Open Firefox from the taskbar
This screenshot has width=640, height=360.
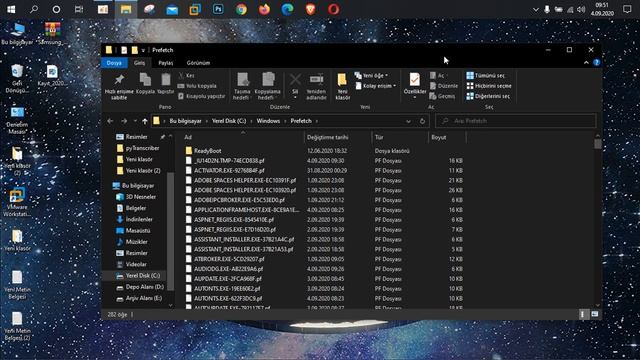(264, 9)
